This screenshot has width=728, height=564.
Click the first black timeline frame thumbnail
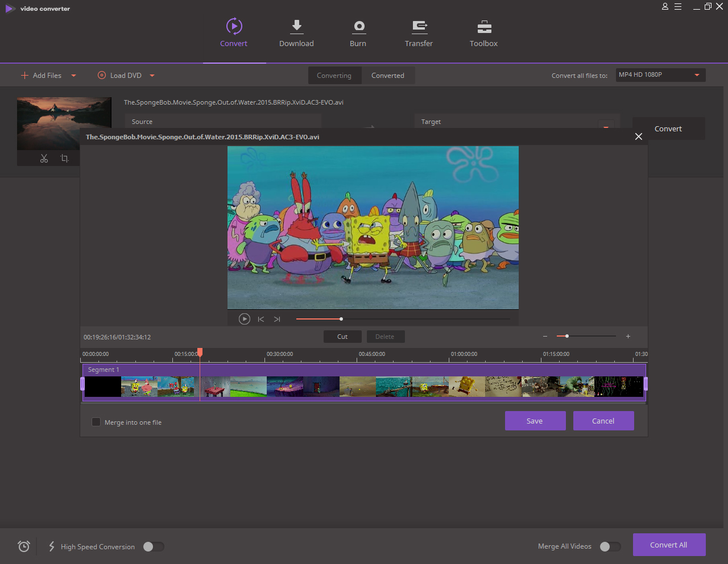tap(103, 387)
